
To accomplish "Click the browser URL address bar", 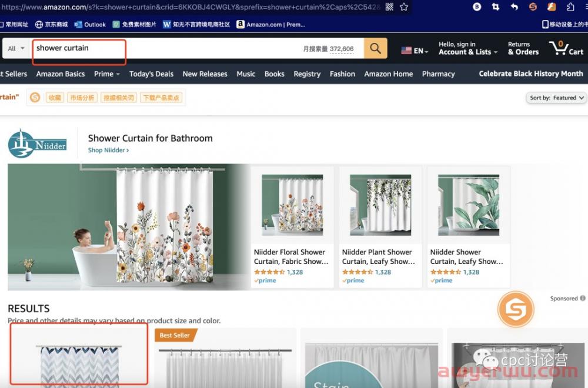I will pos(191,6).
